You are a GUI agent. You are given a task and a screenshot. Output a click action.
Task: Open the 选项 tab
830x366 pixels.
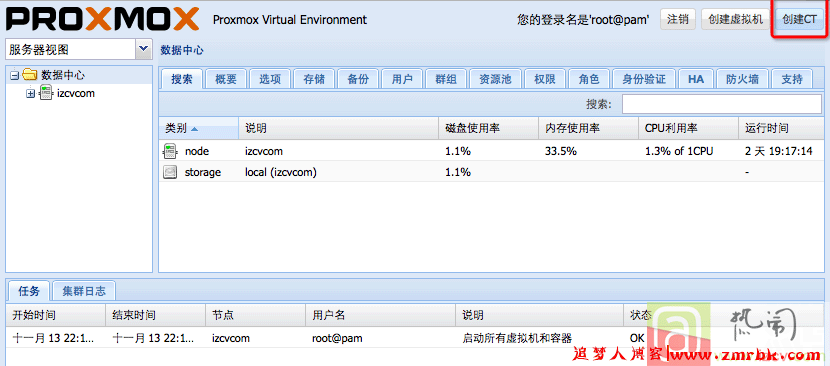(270, 79)
